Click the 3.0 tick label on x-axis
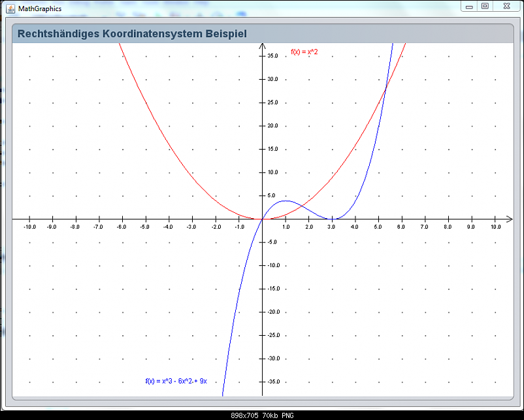 pyautogui.click(x=331, y=227)
